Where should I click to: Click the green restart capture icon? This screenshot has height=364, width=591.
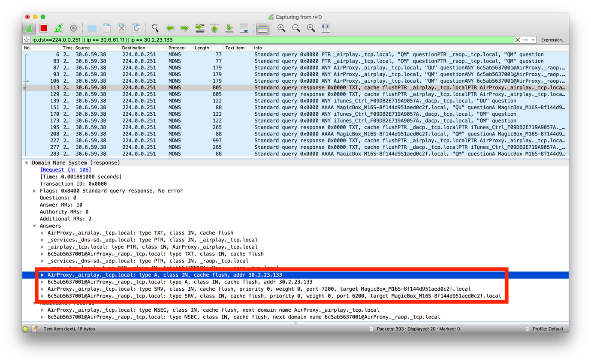click(x=58, y=28)
